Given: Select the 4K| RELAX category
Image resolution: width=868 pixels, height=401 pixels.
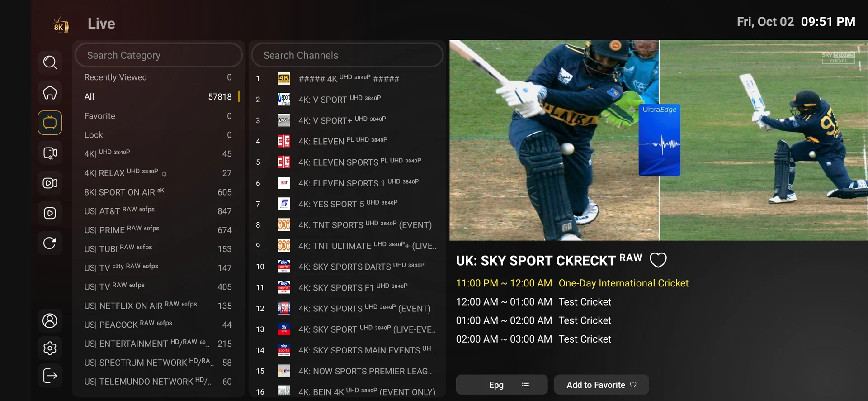Looking at the screenshot, I should (x=158, y=173).
